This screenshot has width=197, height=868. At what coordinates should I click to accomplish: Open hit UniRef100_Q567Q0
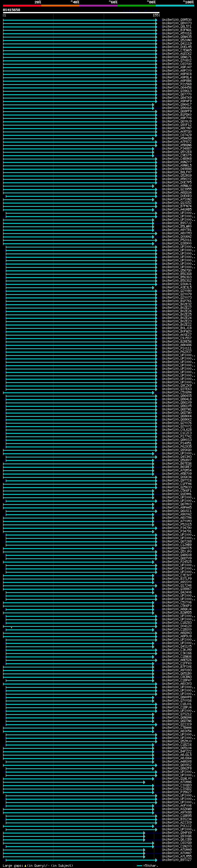tap(176, 271)
